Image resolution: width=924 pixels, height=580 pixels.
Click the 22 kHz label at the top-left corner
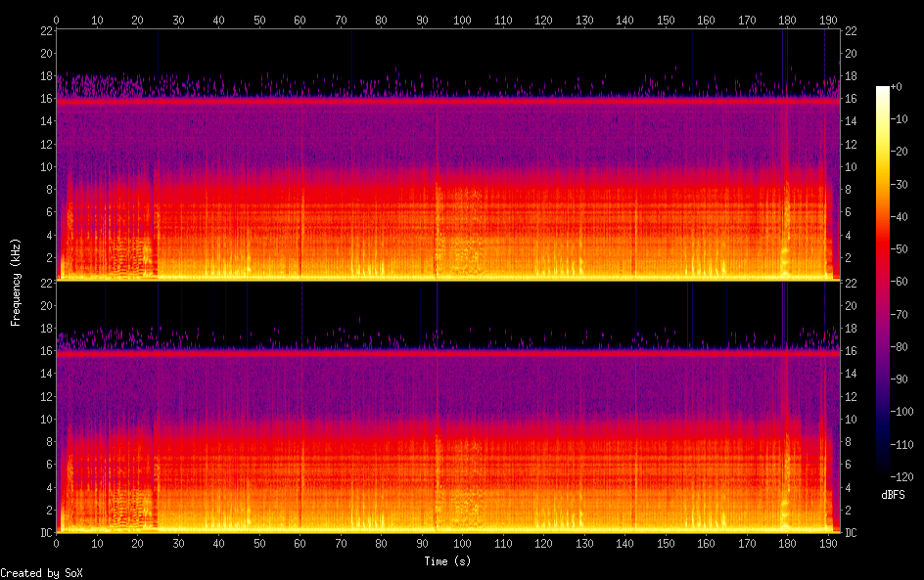coord(44,31)
